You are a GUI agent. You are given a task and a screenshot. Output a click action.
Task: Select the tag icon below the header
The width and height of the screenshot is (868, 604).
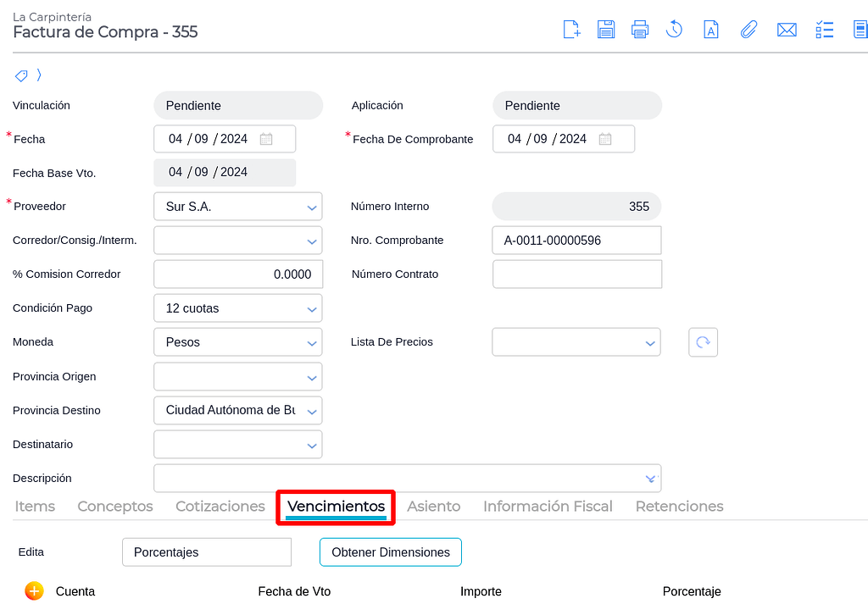20,75
